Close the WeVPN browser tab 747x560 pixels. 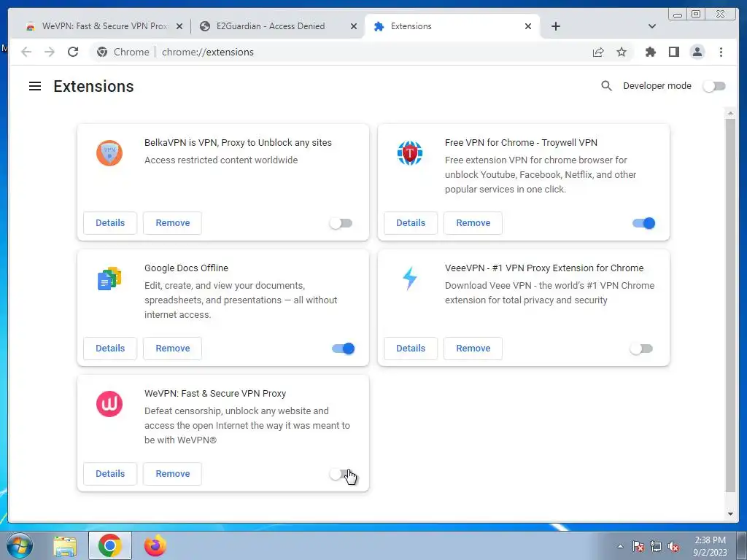(179, 27)
